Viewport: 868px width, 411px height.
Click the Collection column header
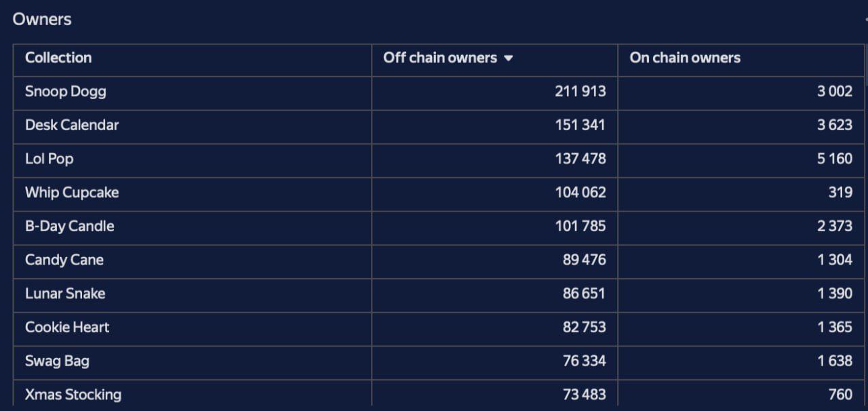193,60
